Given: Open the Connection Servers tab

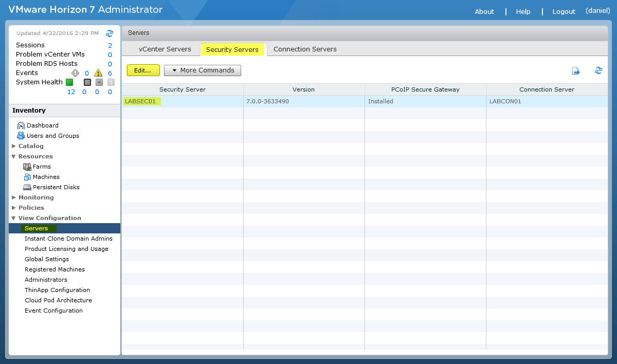Looking at the screenshot, I should pos(305,49).
